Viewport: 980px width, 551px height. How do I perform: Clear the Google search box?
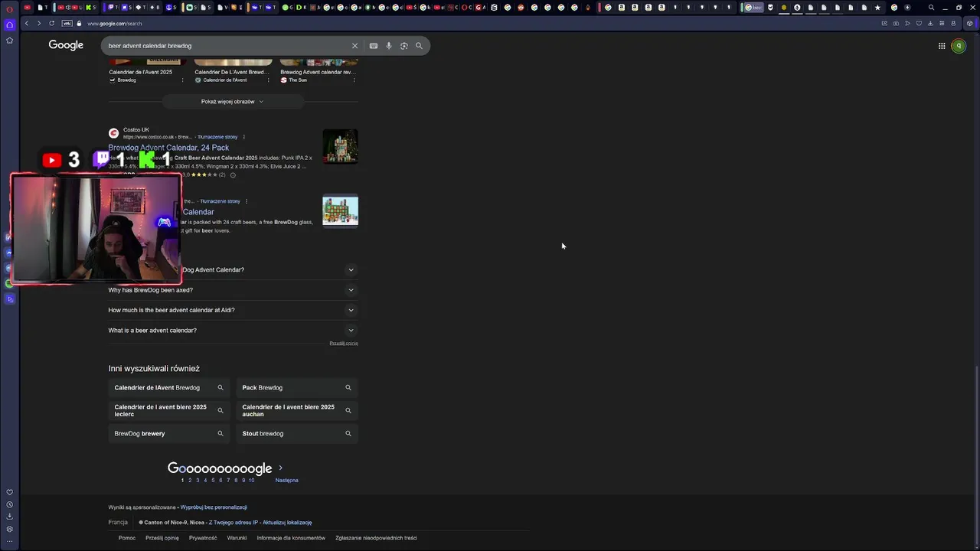(354, 46)
